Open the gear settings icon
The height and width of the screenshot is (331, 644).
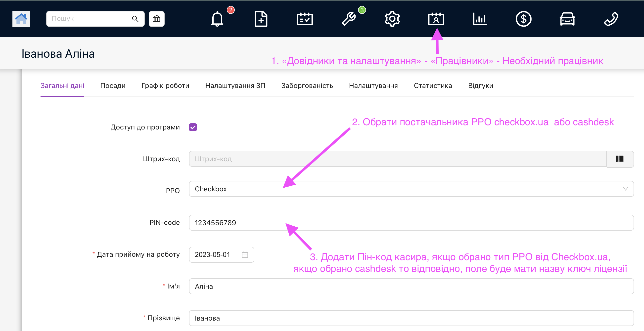tap(392, 19)
